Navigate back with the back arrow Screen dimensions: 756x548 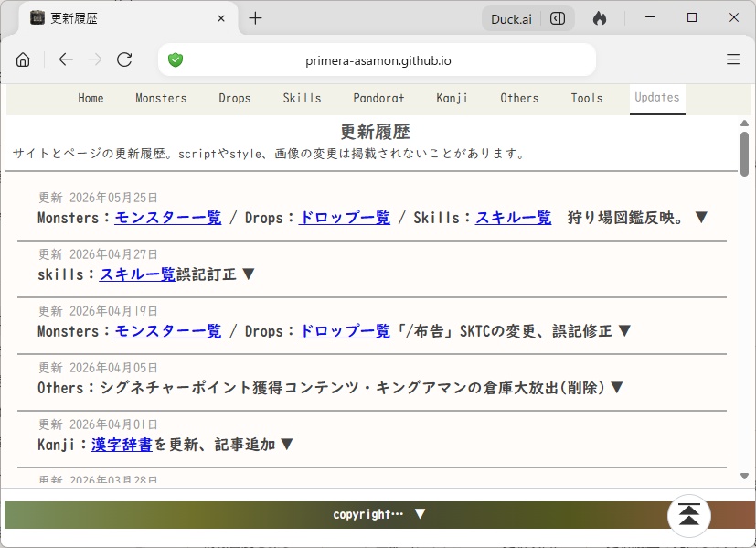tap(66, 59)
